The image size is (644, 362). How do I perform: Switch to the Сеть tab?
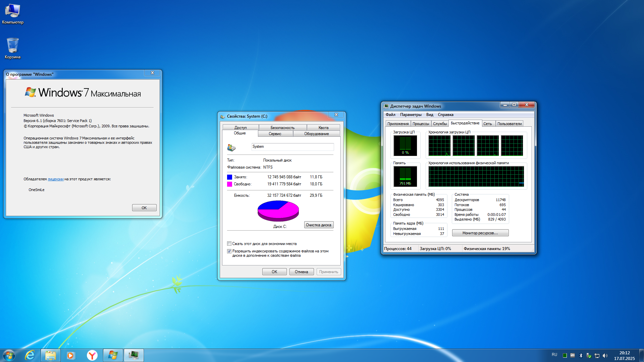tap(488, 124)
